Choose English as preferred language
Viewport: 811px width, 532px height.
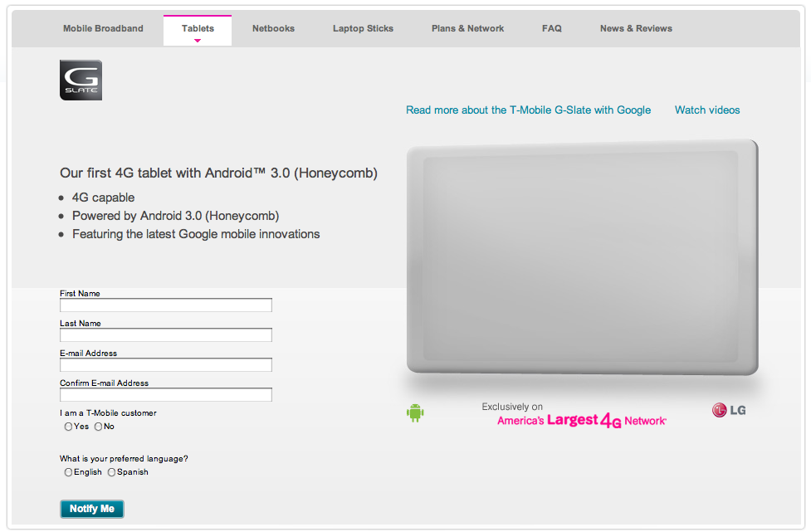click(x=68, y=472)
